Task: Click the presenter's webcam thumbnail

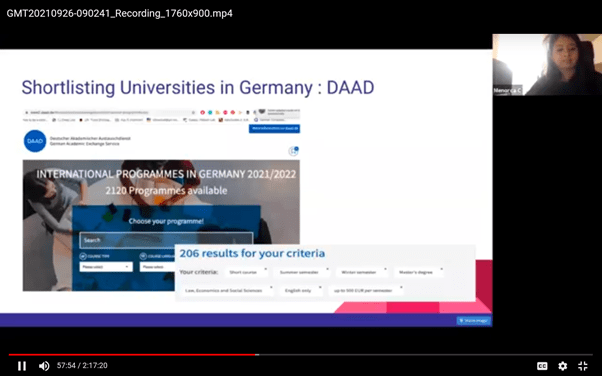Action: pyautogui.click(x=547, y=65)
